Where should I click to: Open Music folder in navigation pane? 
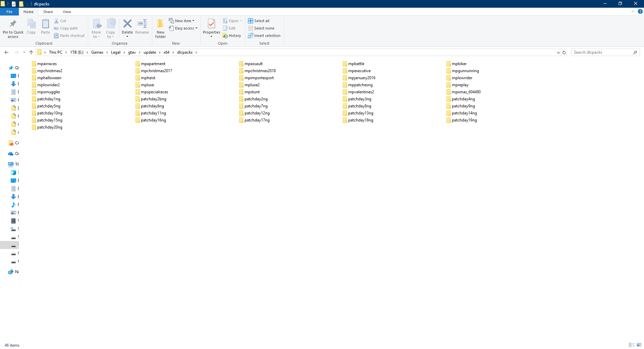click(15, 205)
